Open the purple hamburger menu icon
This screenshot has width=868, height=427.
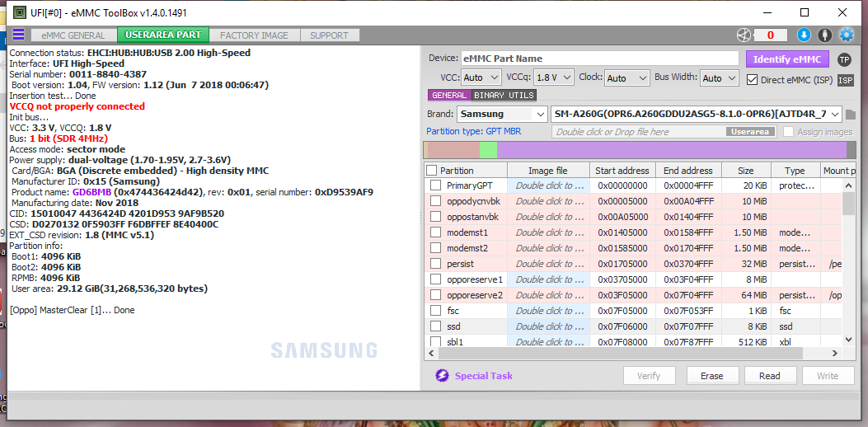point(19,35)
